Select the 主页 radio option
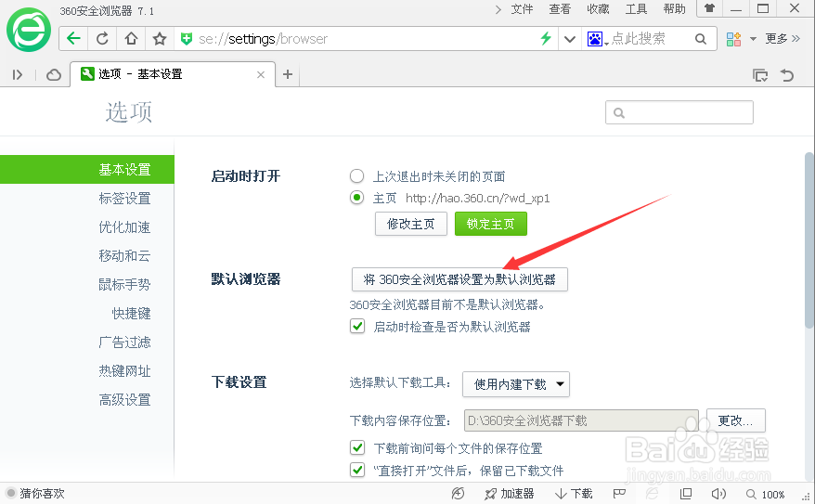Viewport: 815px width, 504px height. 356,198
